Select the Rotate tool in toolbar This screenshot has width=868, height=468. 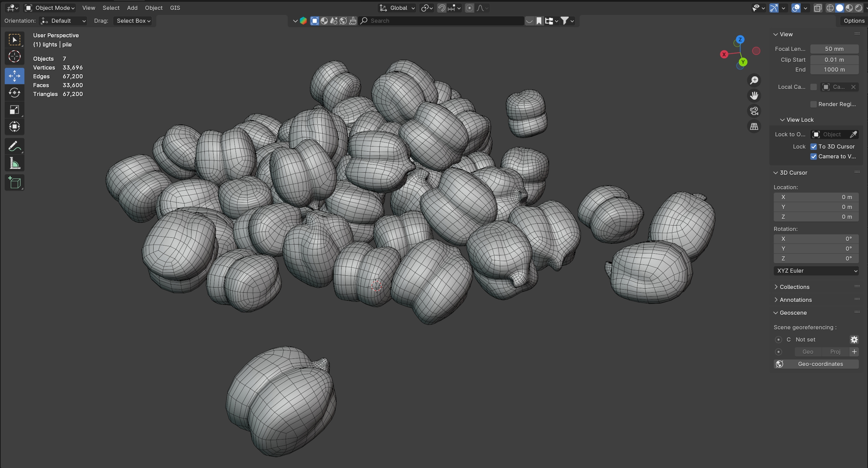pos(14,93)
